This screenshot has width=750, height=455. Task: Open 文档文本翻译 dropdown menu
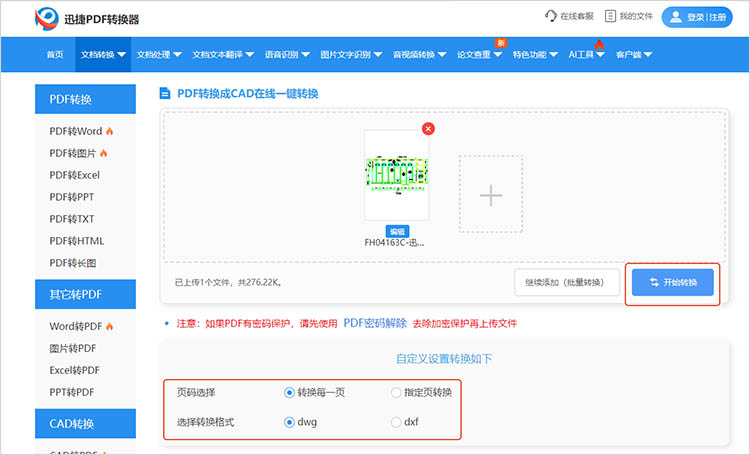[x=223, y=55]
